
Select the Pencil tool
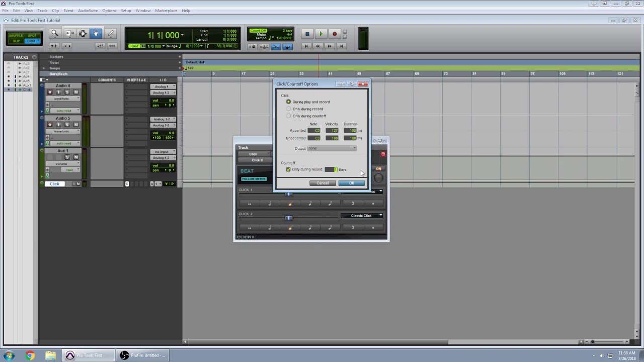[110, 33]
